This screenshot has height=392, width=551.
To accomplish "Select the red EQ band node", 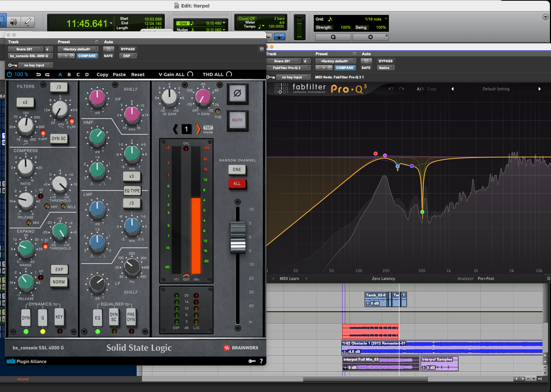I will coord(375,154).
